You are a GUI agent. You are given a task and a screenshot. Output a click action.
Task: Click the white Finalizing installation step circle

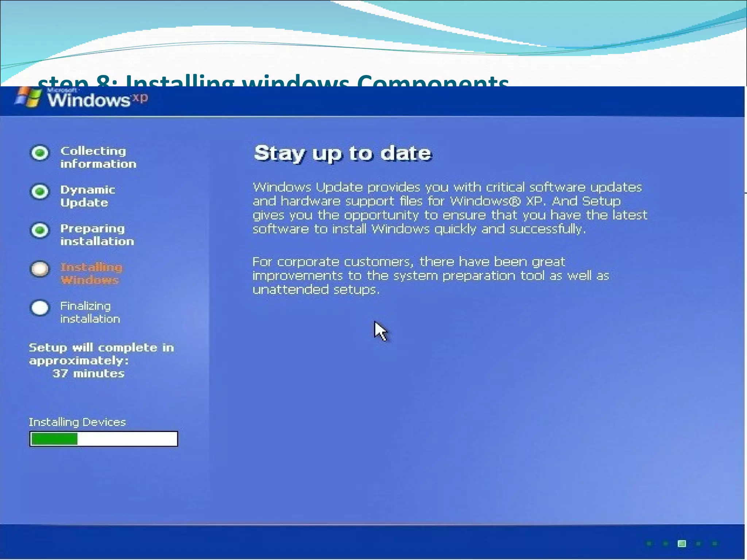[x=40, y=308]
